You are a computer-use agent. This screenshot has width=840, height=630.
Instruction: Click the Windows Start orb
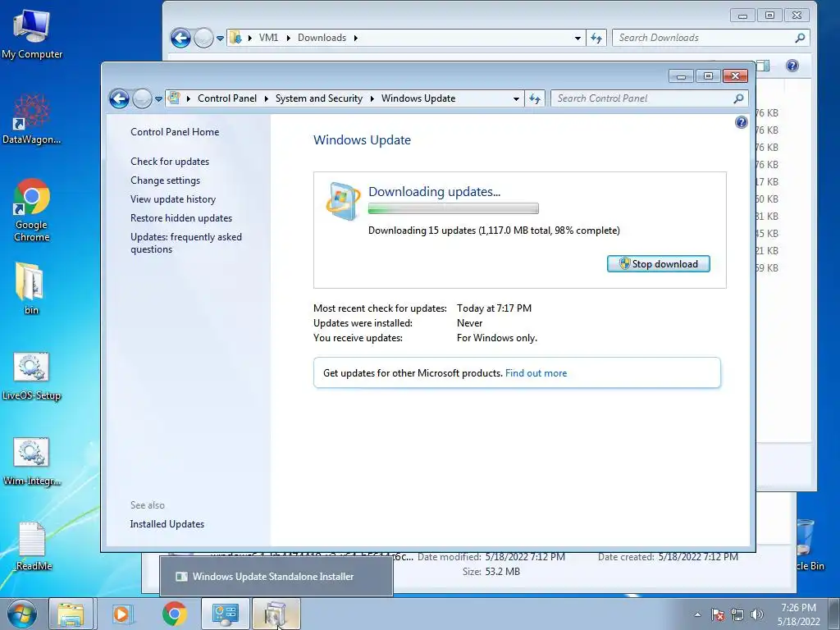click(x=22, y=614)
